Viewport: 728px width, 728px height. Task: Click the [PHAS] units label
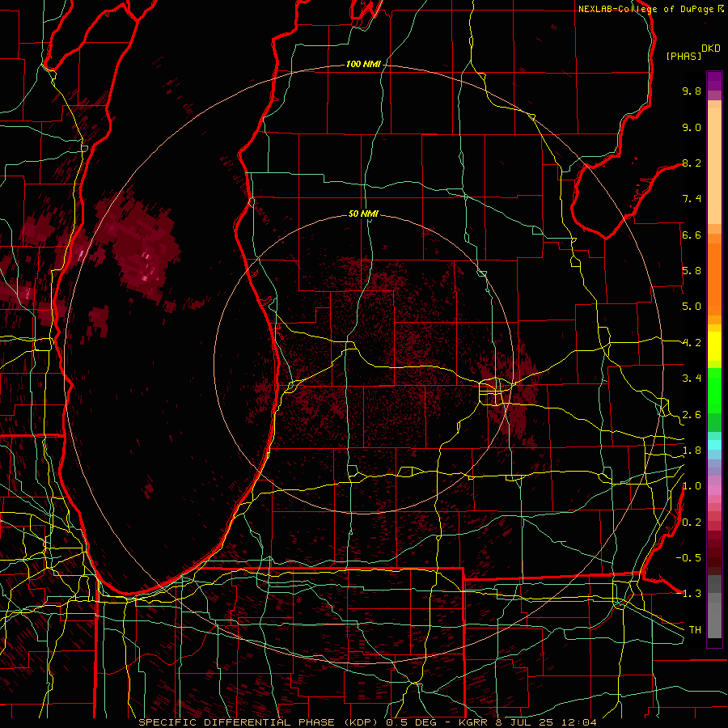pyautogui.click(x=684, y=56)
